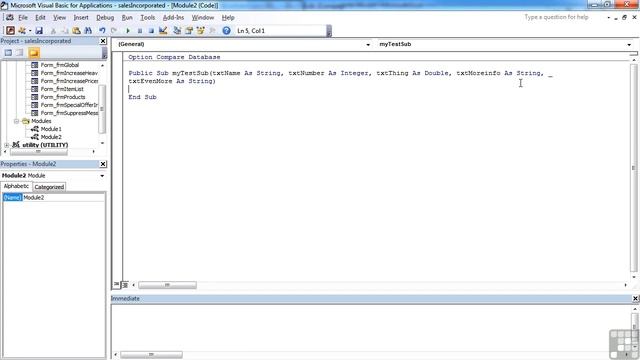Switch to the Categorized properties tab
This screenshot has height=360, width=640.
click(x=49, y=187)
